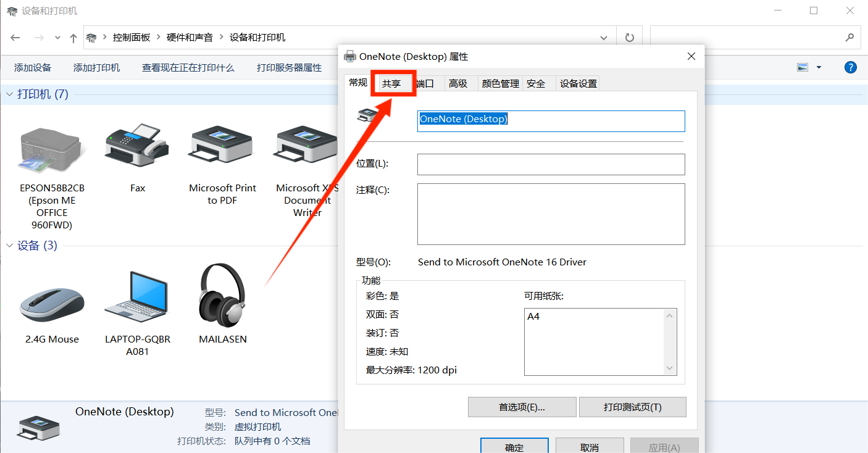Open the recent locations dropdown arrow
This screenshot has width=868, height=453.
(x=58, y=38)
